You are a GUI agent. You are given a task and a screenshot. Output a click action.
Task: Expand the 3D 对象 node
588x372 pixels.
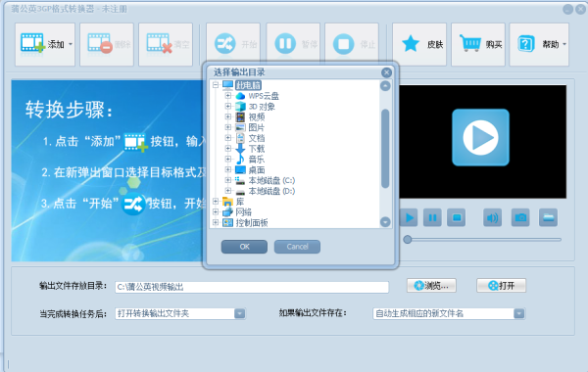pos(228,107)
